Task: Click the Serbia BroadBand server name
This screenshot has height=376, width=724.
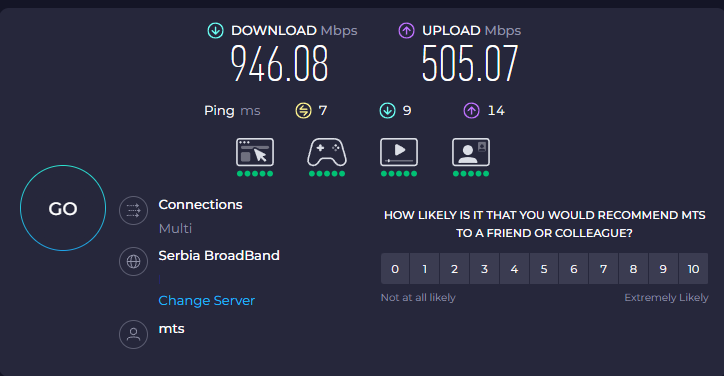Action: 219,255
